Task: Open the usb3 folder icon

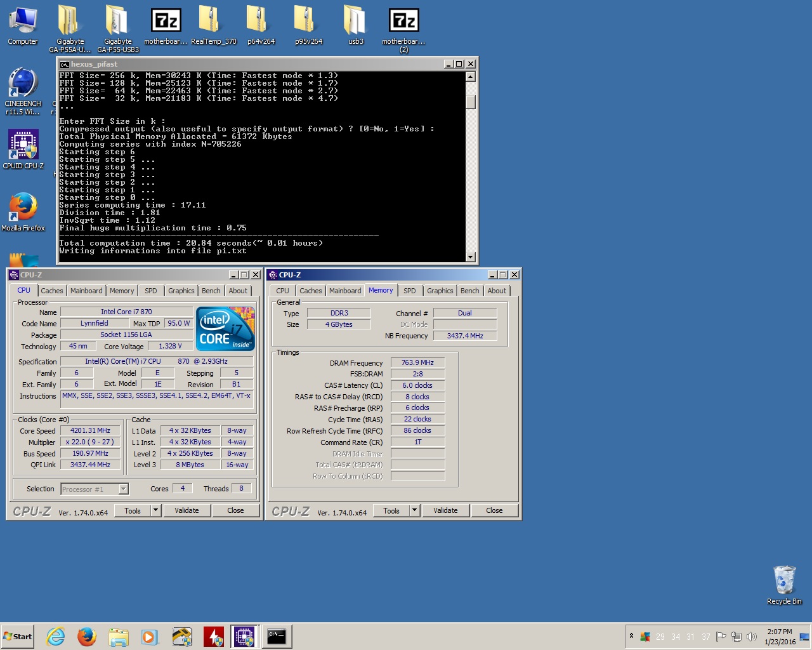Action: click(356, 25)
